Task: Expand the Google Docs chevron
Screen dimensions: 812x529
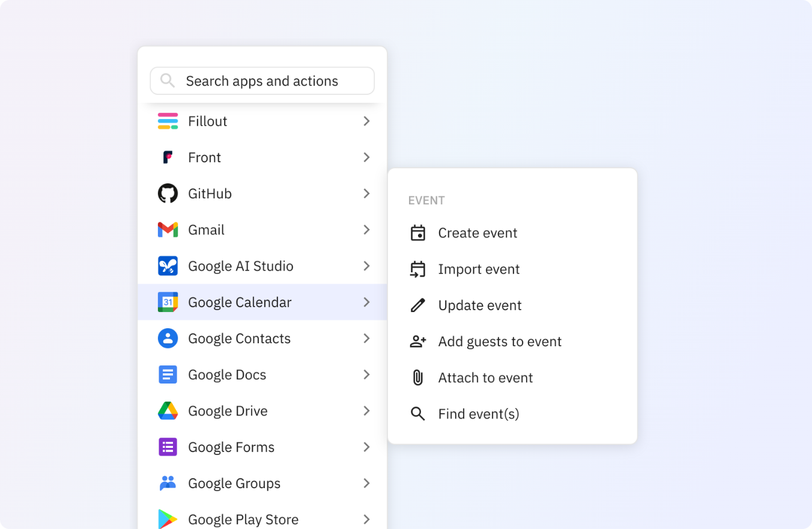Action: 366,375
